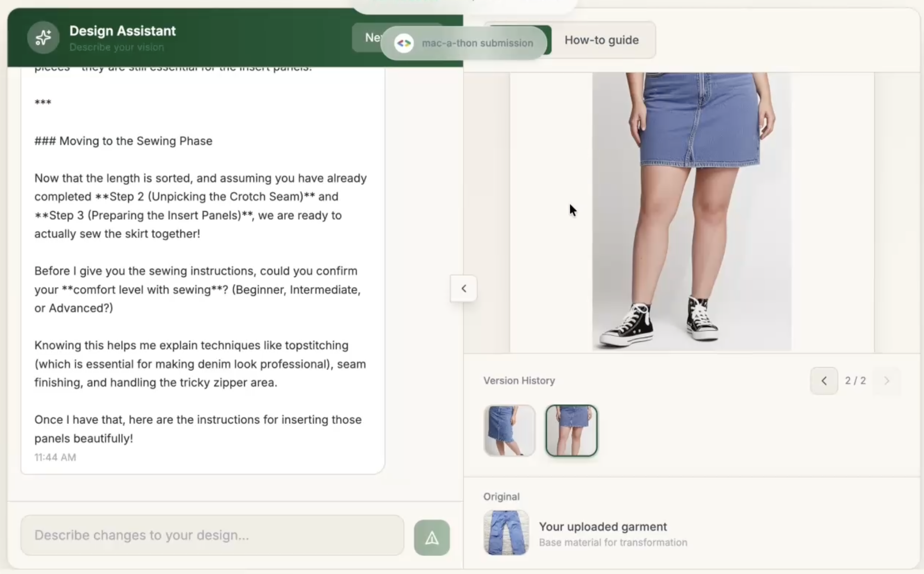The height and width of the screenshot is (574, 924).
Task: Click the partially hidden New button
Action: tap(366, 38)
